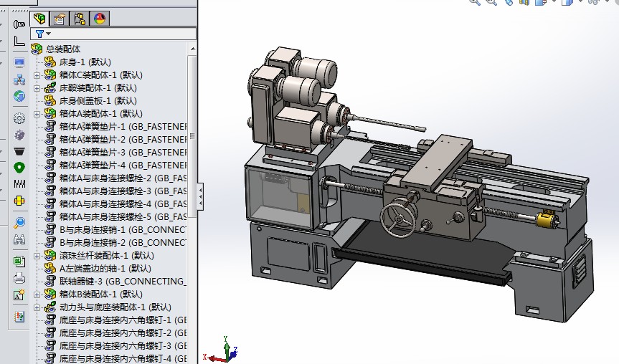The image size is (619, 364).
Task: Click the black belt trapezoid icon
Action: (x=19, y=151)
